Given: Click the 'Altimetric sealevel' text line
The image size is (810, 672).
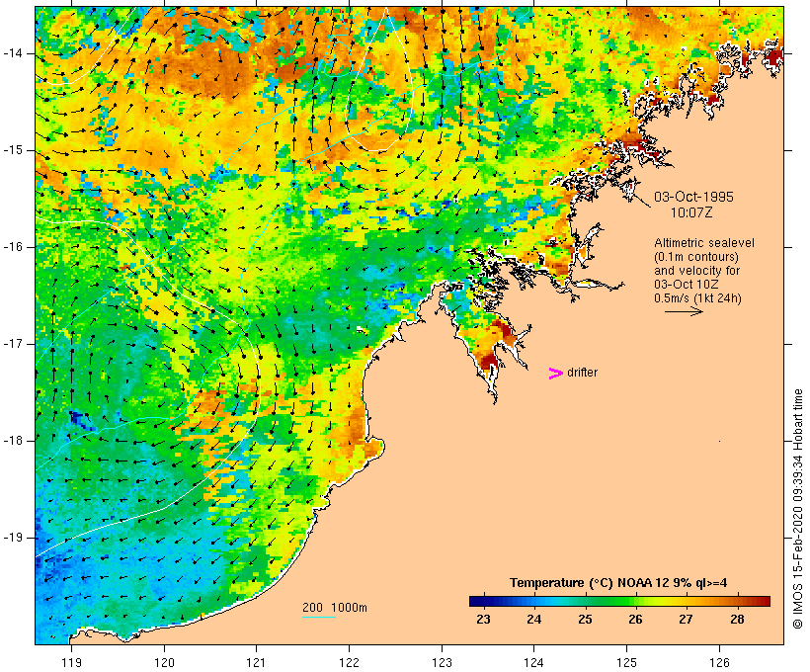Looking at the screenshot, I should tap(704, 243).
